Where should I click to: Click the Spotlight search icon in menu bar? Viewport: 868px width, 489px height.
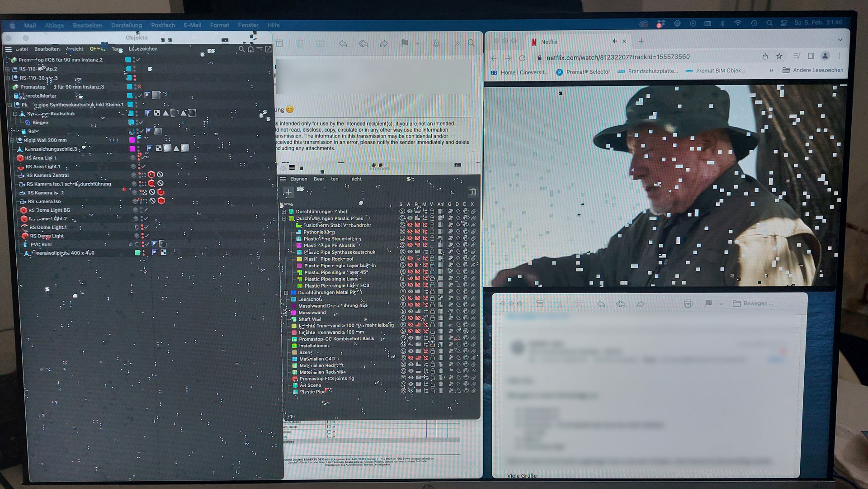pyautogui.click(x=769, y=23)
